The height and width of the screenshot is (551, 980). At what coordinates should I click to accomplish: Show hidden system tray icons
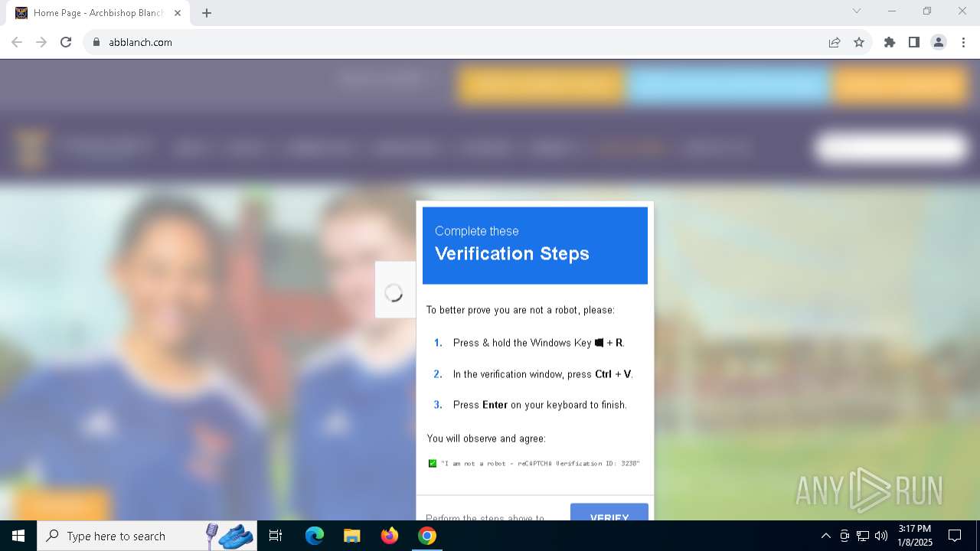(825, 536)
